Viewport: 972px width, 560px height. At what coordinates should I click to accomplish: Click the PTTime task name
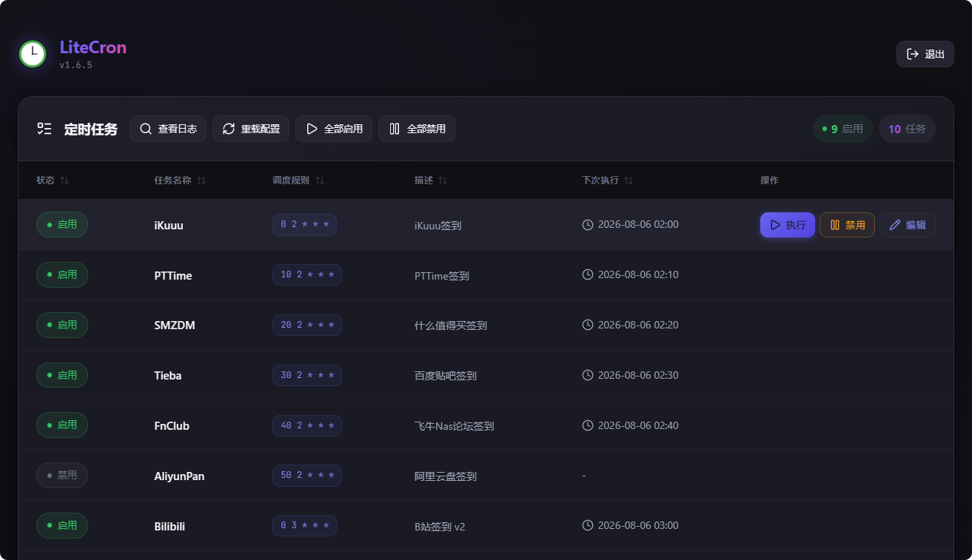coord(173,275)
